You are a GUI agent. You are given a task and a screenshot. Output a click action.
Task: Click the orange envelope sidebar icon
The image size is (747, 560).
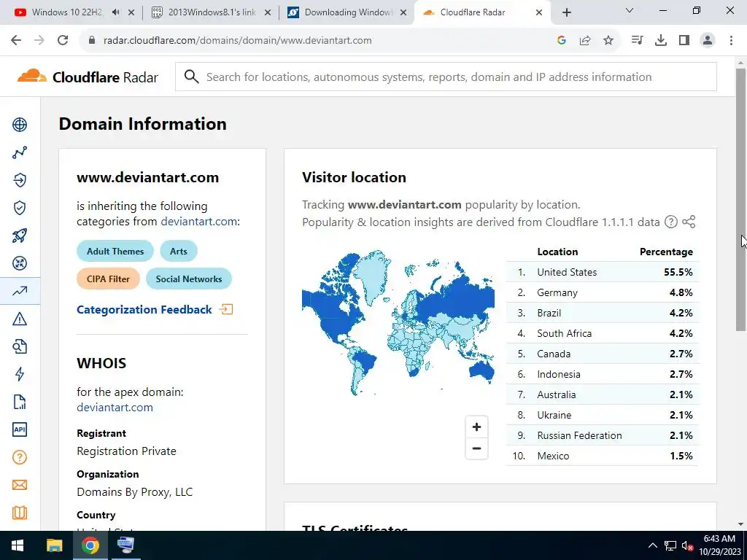click(x=20, y=485)
